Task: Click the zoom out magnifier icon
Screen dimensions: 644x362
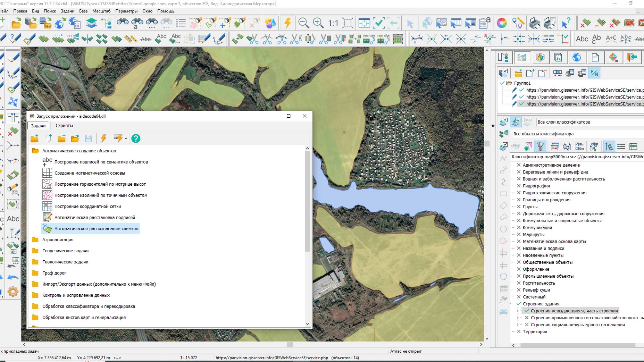Action: [x=303, y=23]
